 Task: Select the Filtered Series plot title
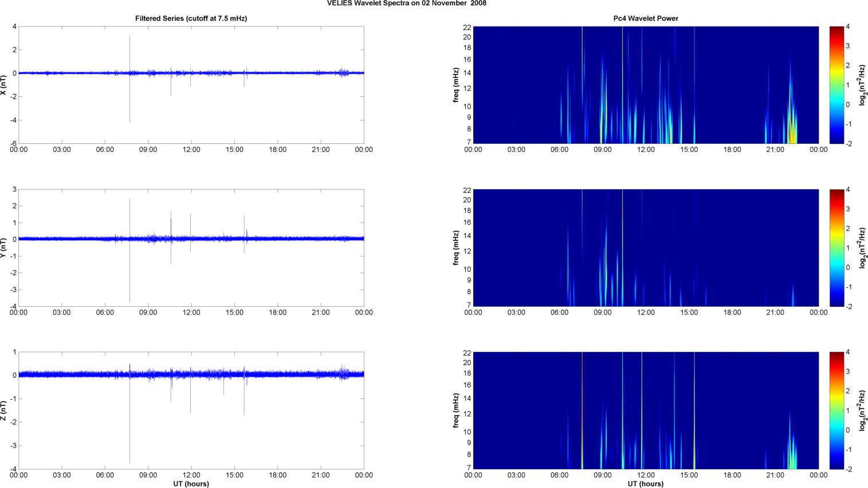coord(191,18)
